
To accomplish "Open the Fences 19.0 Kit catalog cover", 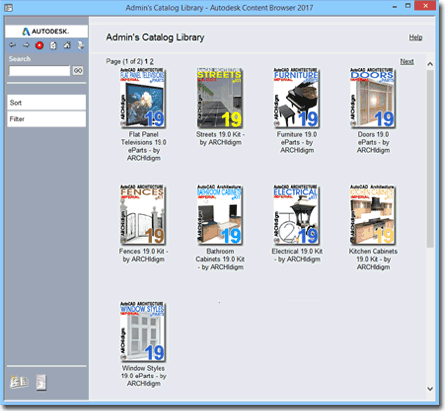I will tap(143, 215).
